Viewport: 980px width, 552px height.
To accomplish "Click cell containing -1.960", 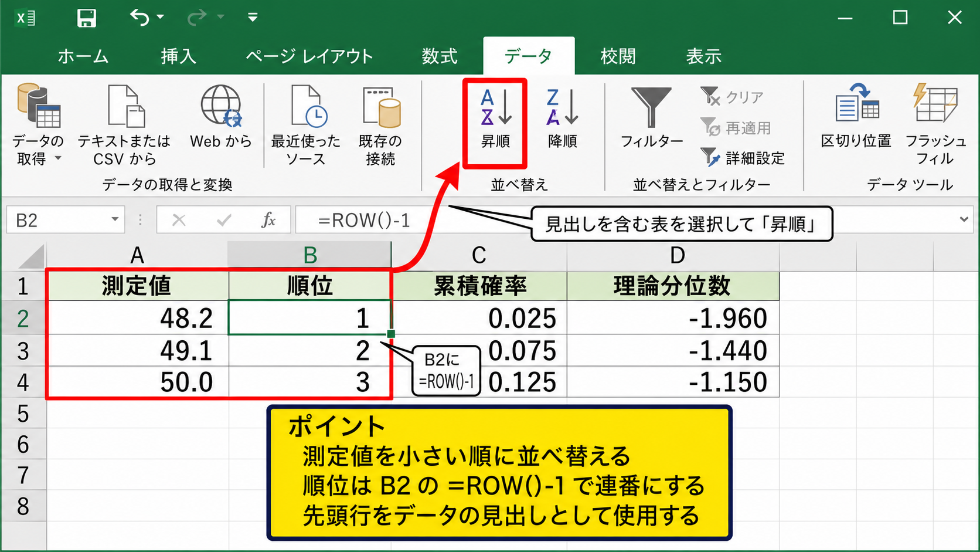I will point(673,318).
